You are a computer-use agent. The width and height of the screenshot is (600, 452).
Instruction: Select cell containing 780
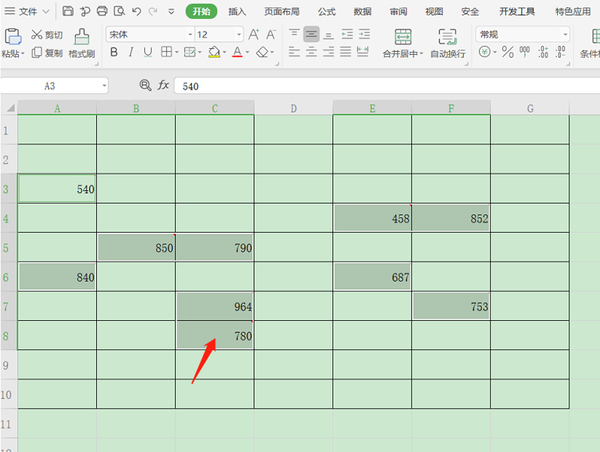215,336
